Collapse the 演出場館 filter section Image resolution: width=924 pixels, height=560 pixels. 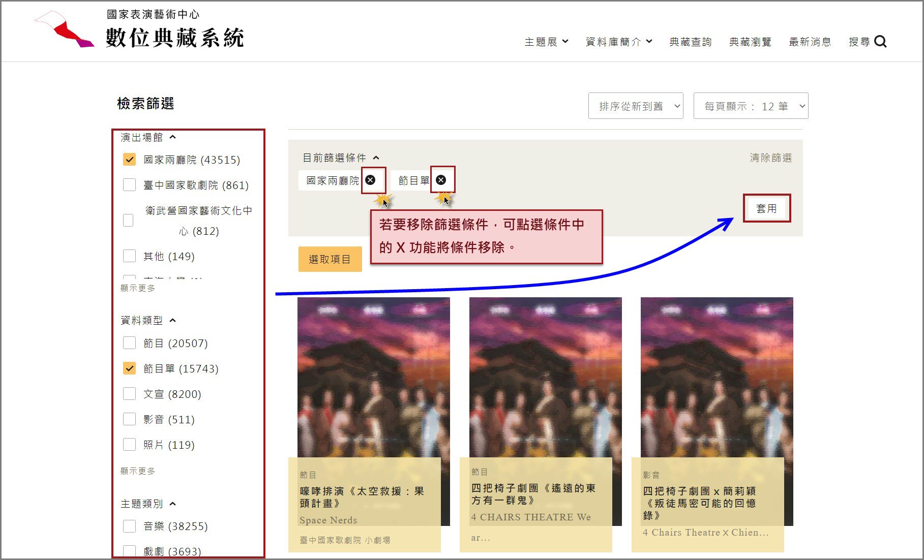pyautogui.click(x=173, y=136)
